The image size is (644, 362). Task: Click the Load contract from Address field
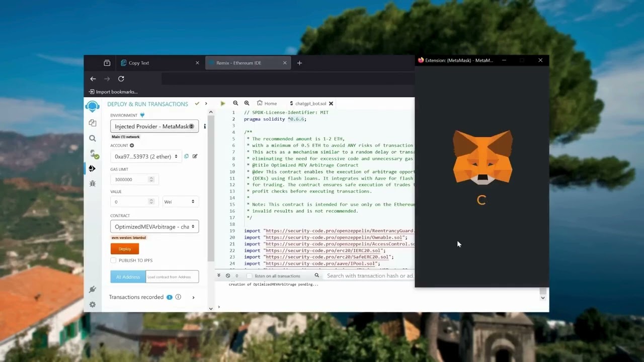[172, 277]
